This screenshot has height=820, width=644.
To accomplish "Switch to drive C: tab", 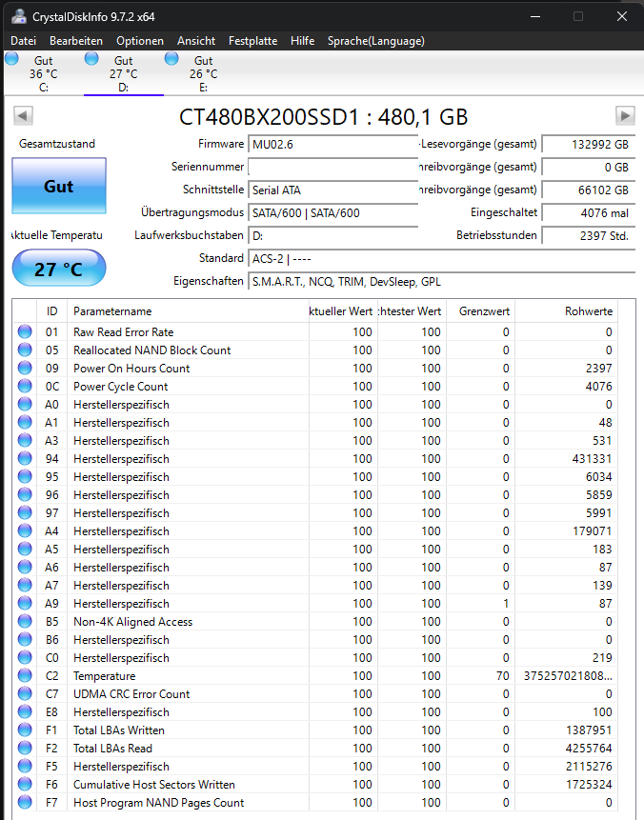I will click(x=44, y=73).
